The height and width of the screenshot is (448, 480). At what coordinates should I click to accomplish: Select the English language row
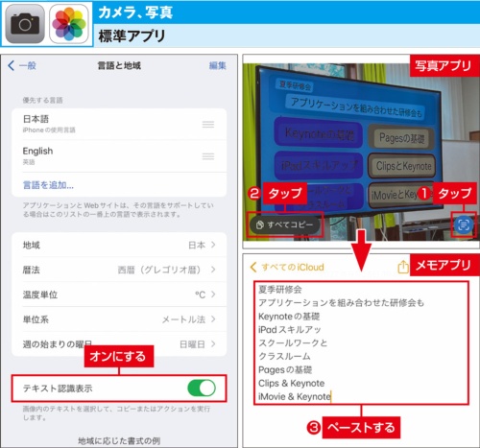[x=119, y=156]
